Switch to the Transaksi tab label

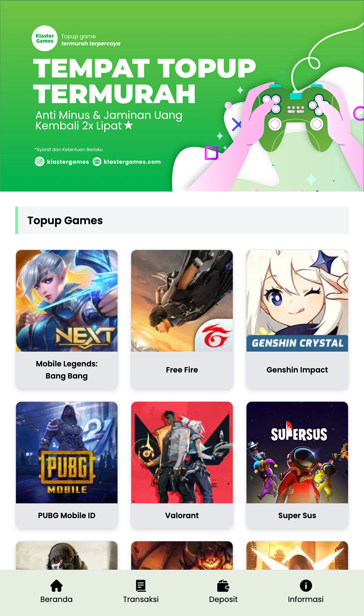141,599
